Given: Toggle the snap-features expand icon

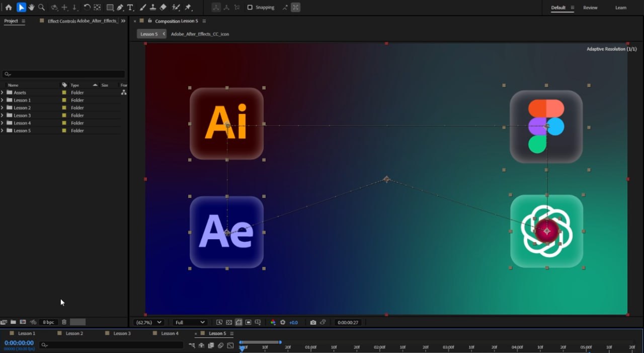Looking at the screenshot, I should [296, 8].
